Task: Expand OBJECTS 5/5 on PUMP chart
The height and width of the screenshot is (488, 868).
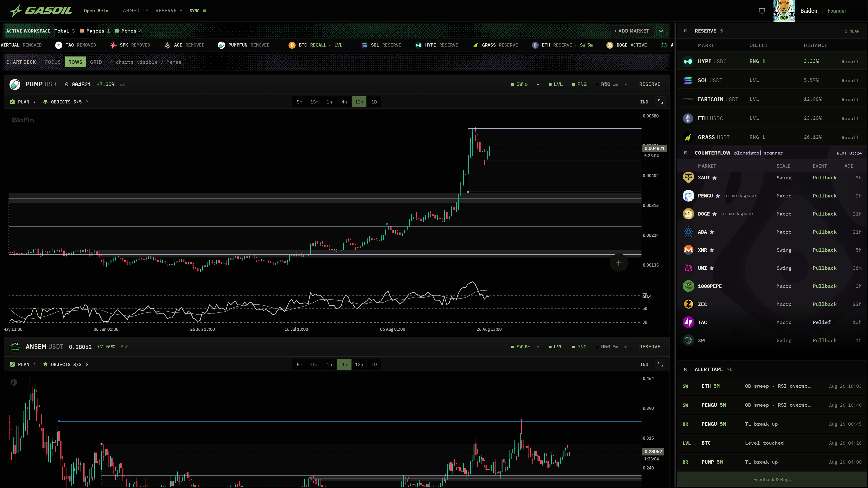Action: pyautogui.click(x=66, y=102)
